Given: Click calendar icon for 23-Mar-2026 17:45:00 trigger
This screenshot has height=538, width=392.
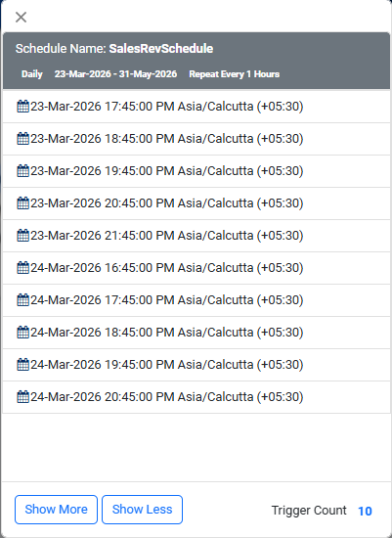Looking at the screenshot, I should [x=23, y=106].
